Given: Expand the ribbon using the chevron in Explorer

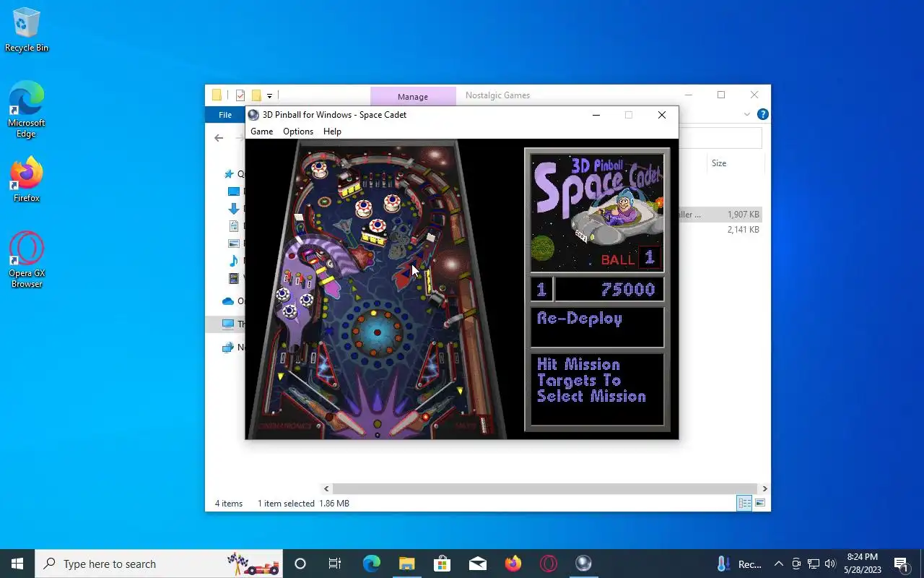Looking at the screenshot, I should point(747,115).
